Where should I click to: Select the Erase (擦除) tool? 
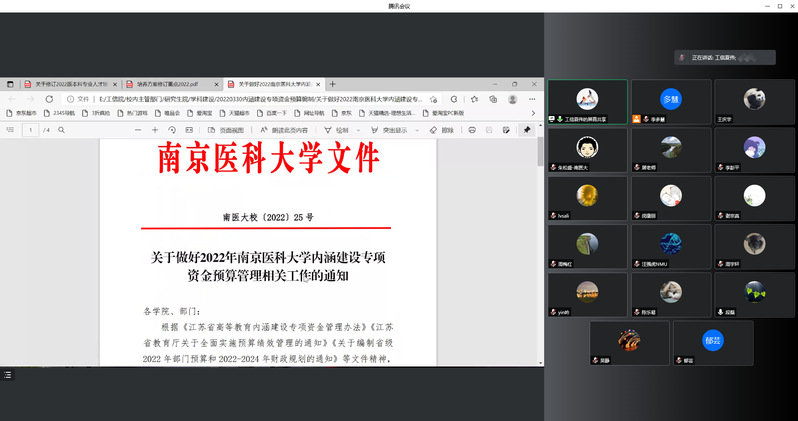point(441,130)
